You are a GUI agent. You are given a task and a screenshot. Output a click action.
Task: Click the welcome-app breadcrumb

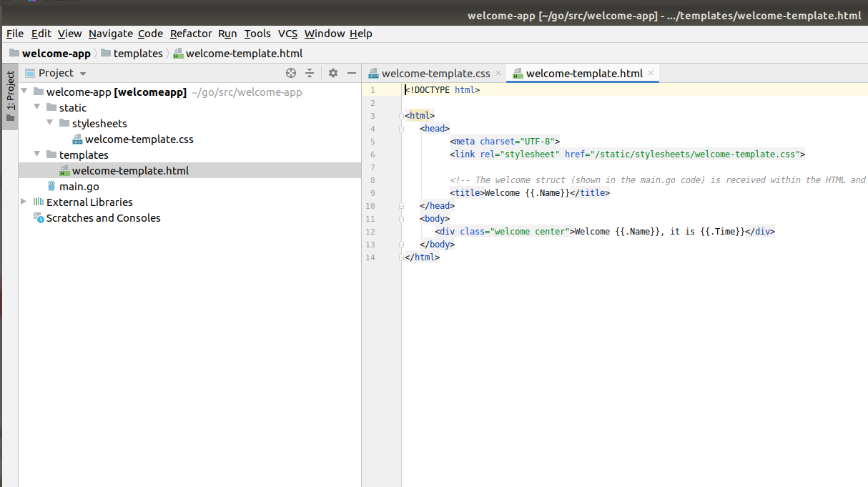point(56,54)
